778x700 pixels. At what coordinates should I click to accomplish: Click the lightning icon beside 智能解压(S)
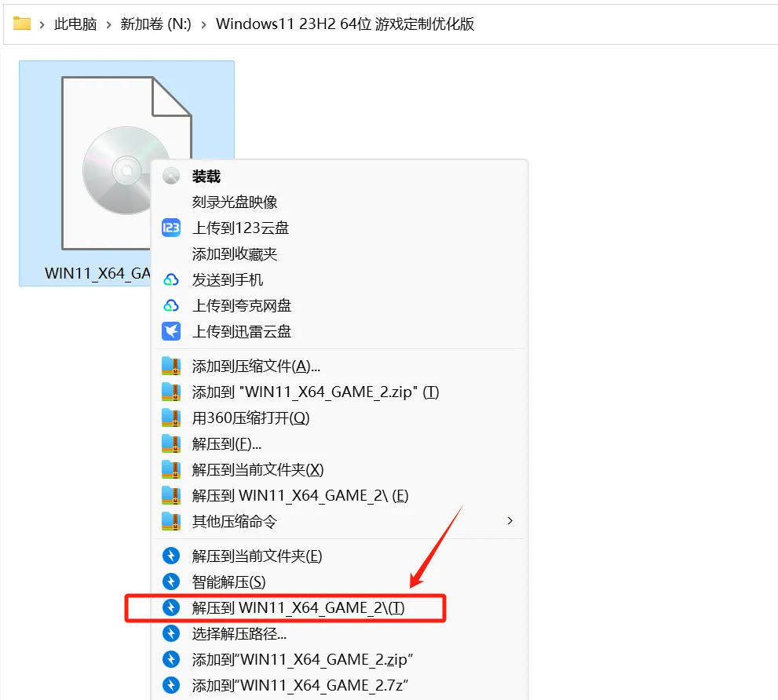171,582
